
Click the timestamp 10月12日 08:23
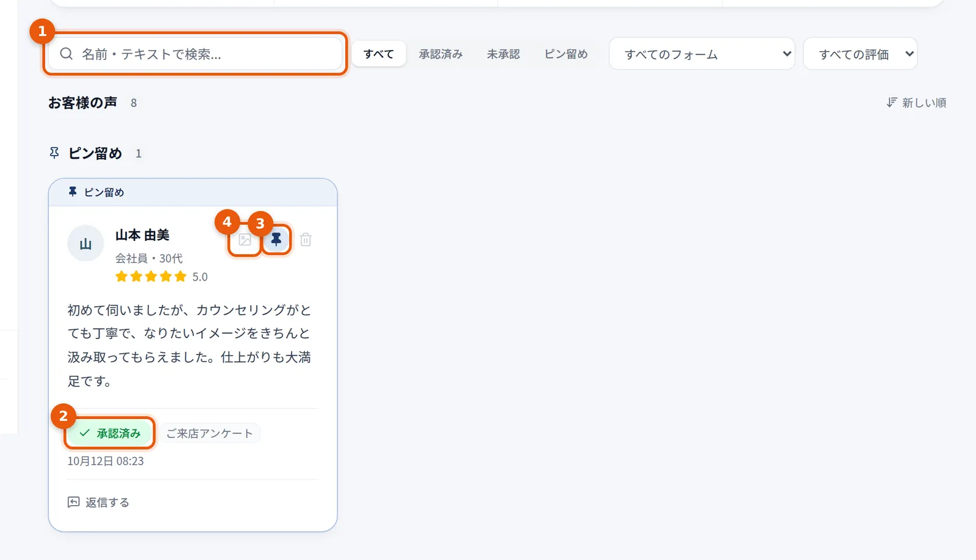pyautogui.click(x=106, y=461)
